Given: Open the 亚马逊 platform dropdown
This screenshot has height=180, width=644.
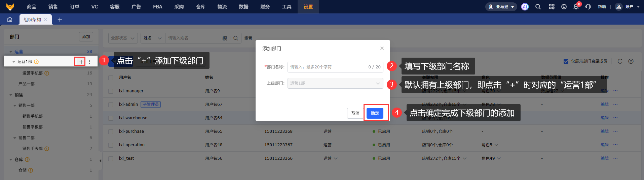Looking at the screenshot, I should pos(501,7).
